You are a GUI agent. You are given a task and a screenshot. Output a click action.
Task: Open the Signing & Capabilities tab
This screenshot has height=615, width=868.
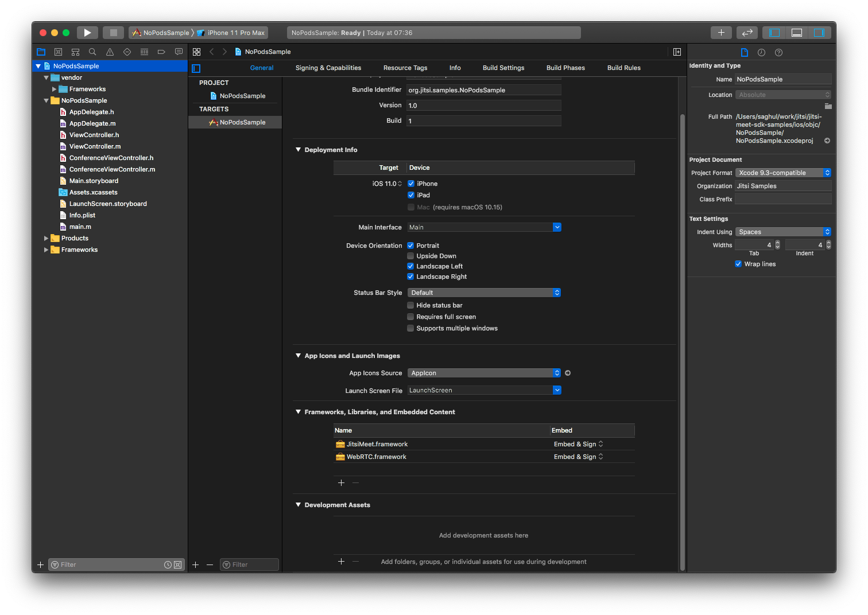pyautogui.click(x=328, y=68)
